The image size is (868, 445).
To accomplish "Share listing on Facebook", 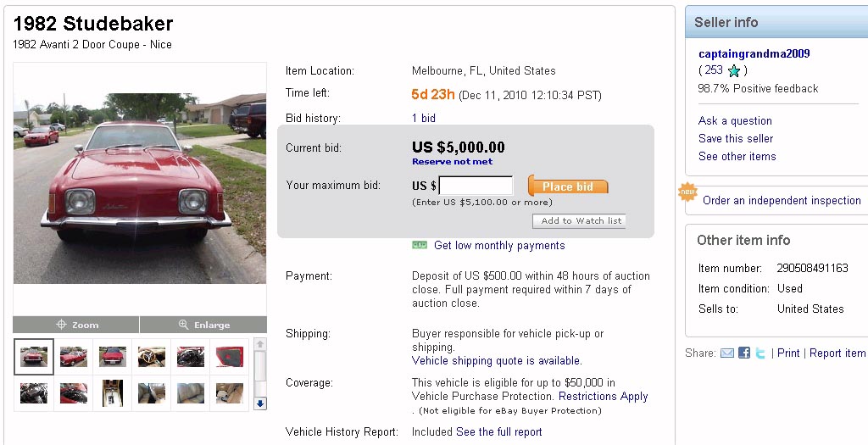I will coord(744,353).
